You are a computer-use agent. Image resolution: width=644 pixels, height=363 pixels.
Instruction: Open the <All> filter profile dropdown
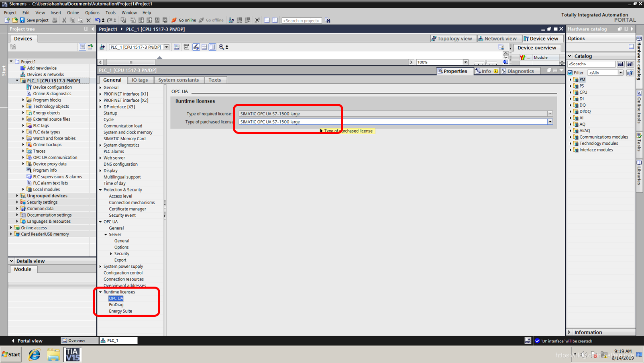(621, 73)
